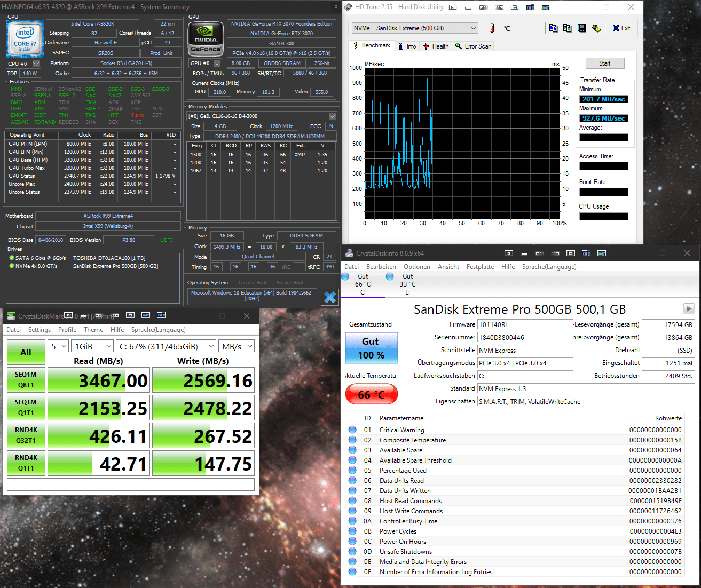Screen dimensions: 701x588
Task: Open CrystalDiskMark Theme menu
Action: (x=93, y=330)
